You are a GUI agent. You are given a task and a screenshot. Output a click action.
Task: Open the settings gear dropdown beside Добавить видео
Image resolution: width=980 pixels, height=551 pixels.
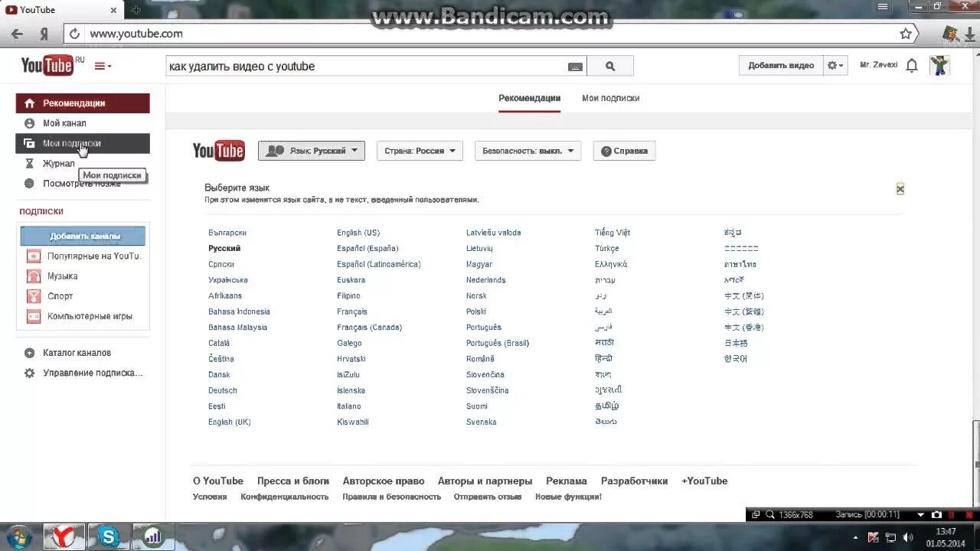[835, 66]
